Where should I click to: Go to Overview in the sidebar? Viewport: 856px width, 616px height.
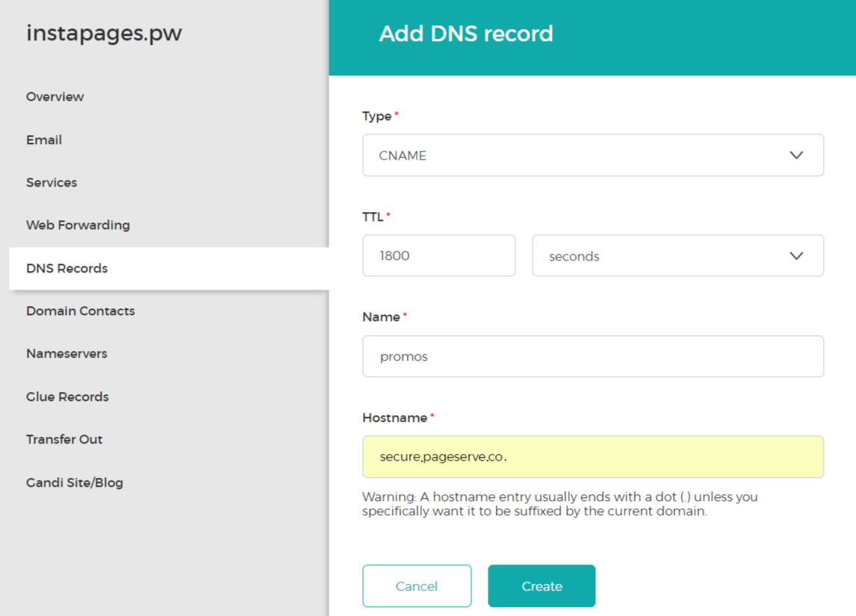point(55,97)
